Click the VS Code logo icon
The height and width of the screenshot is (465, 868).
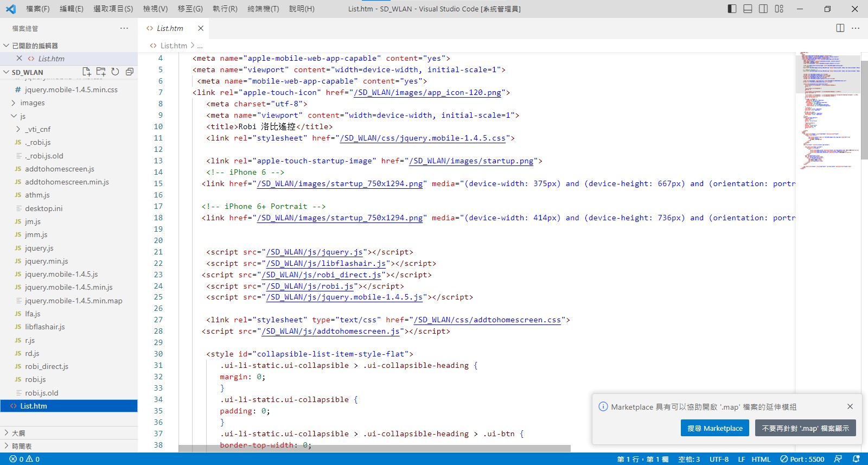pos(10,9)
